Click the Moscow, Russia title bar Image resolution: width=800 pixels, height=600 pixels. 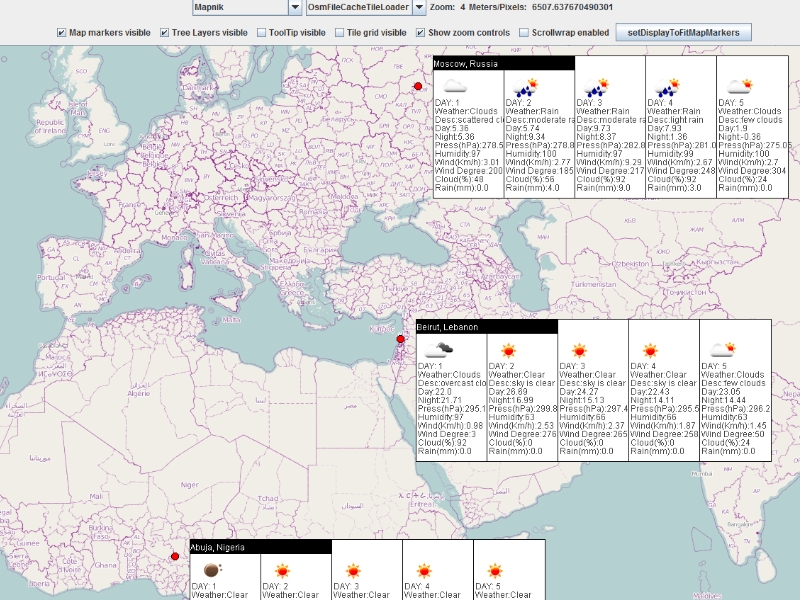click(504, 64)
